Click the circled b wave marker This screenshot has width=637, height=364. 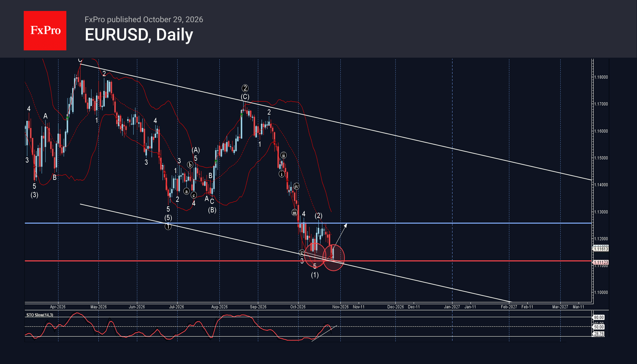pos(190,165)
